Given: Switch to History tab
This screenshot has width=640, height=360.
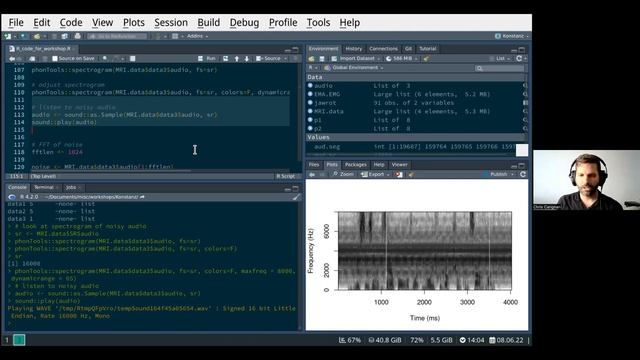Looking at the screenshot, I should click(x=353, y=49).
